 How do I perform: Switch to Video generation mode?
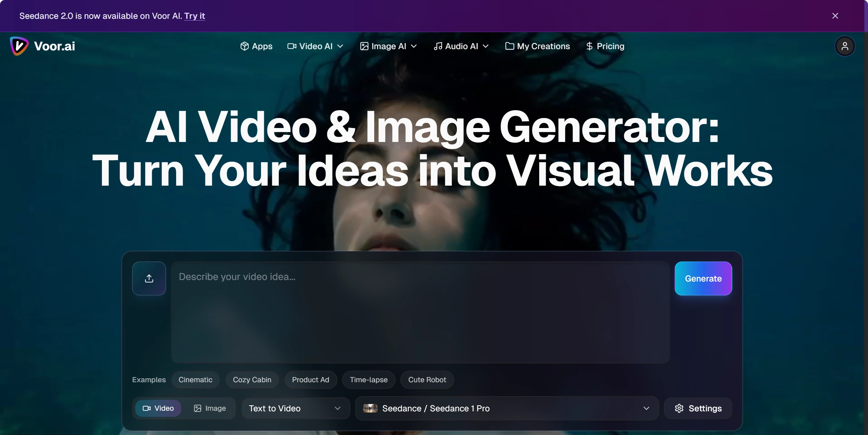[x=158, y=408]
